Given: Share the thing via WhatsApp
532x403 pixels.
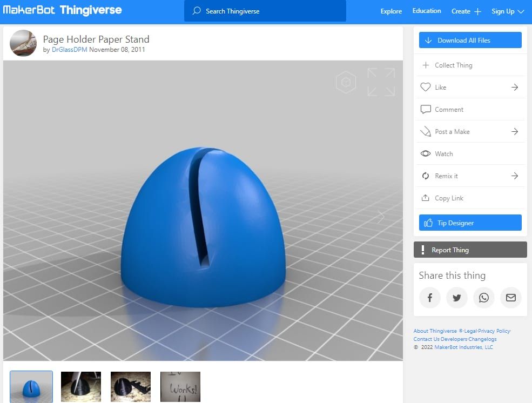Looking at the screenshot, I should pos(484,298).
